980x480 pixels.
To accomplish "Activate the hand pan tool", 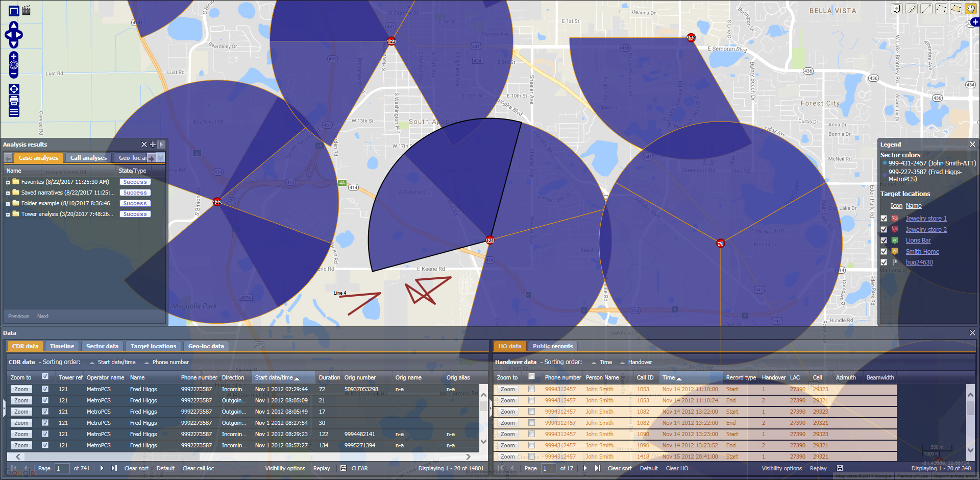I will coord(970,9).
